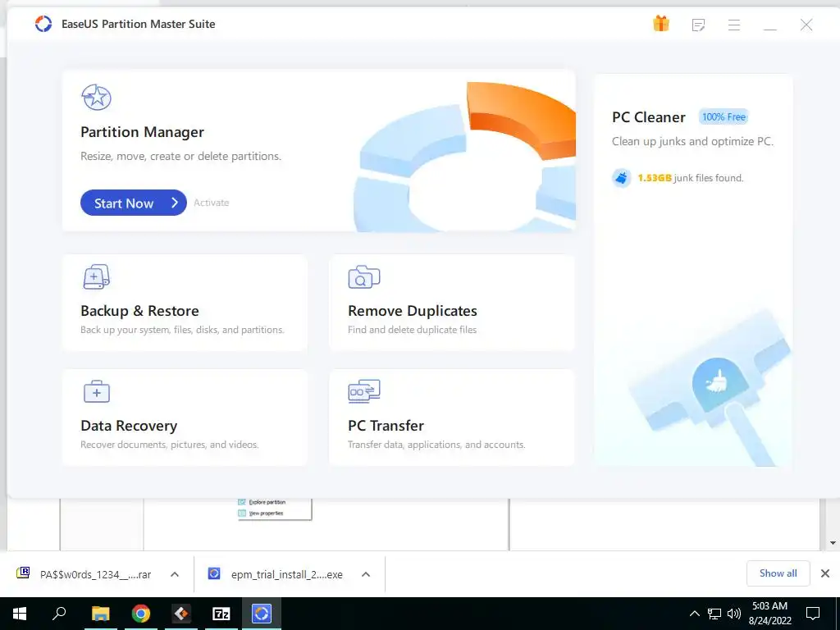Click the PC Transfer icon
This screenshot has width=840, height=630.
(363, 391)
